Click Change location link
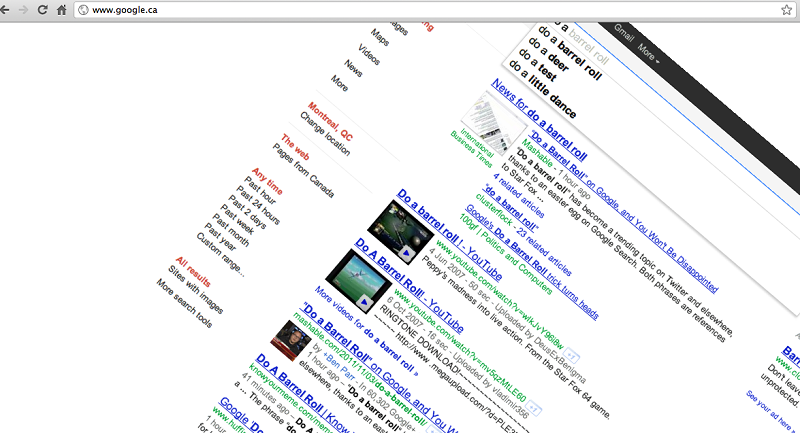This screenshot has width=800, height=433. [325, 134]
